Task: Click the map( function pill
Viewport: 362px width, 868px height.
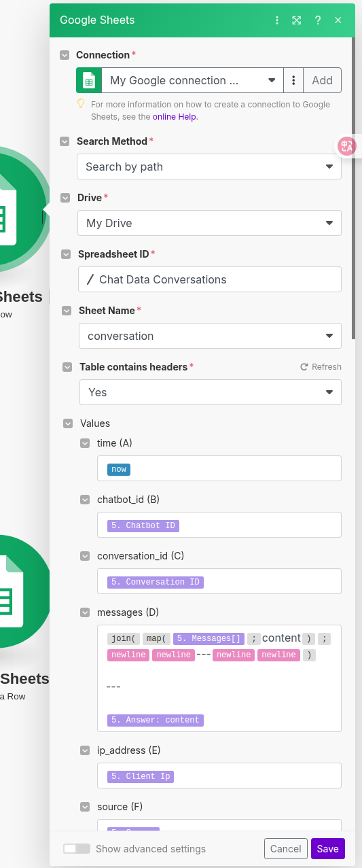Action: (x=156, y=638)
